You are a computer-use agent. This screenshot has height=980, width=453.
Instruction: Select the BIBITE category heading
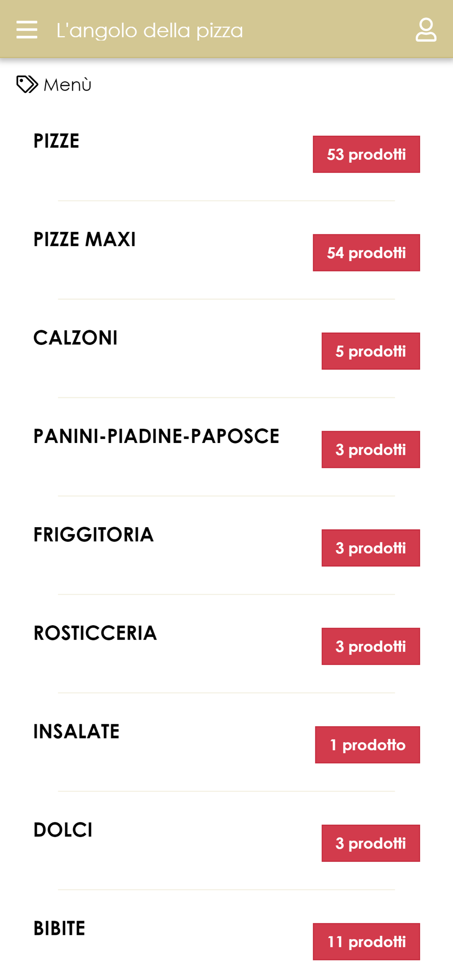coord(59,929)
